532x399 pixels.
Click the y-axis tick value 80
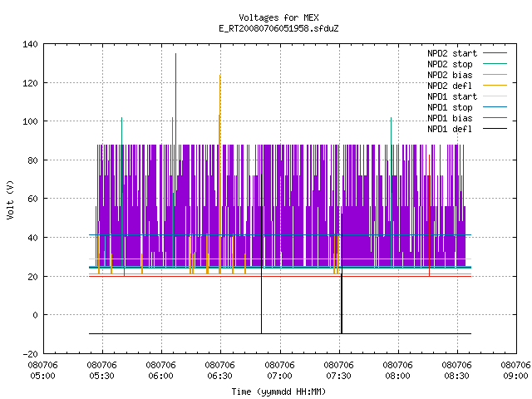[32, 160]
